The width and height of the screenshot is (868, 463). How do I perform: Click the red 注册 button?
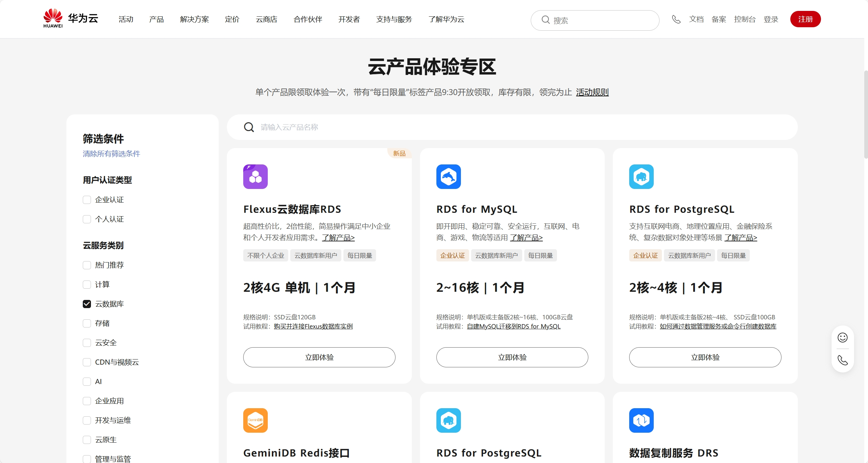point(805,19)
